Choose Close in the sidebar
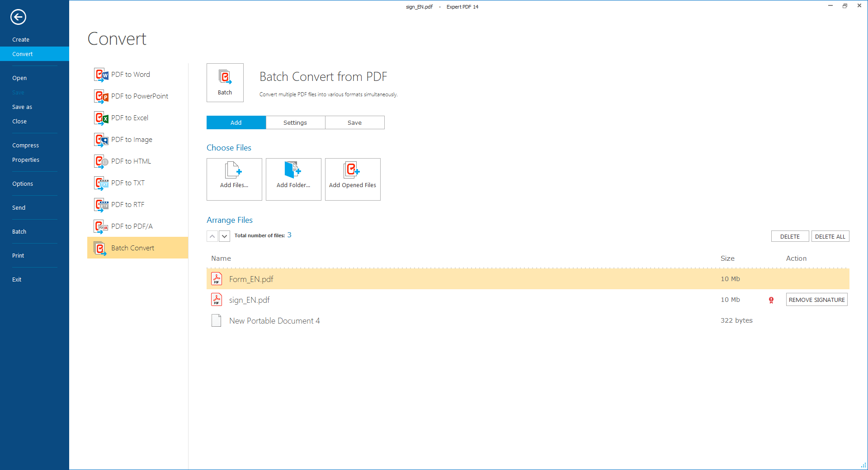The height and width of the screenshot is (470, 868). point(19,122)
